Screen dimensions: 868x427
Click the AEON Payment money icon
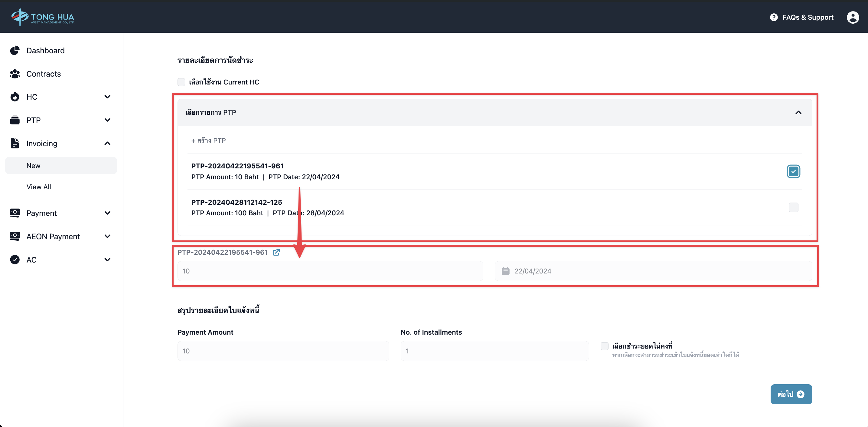coord(15,236)
